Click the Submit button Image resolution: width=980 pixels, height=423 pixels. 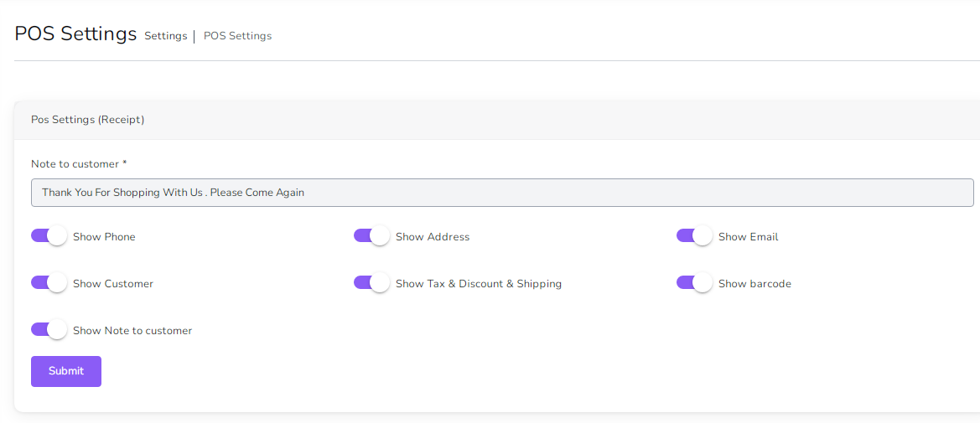(x=66, y=371)
